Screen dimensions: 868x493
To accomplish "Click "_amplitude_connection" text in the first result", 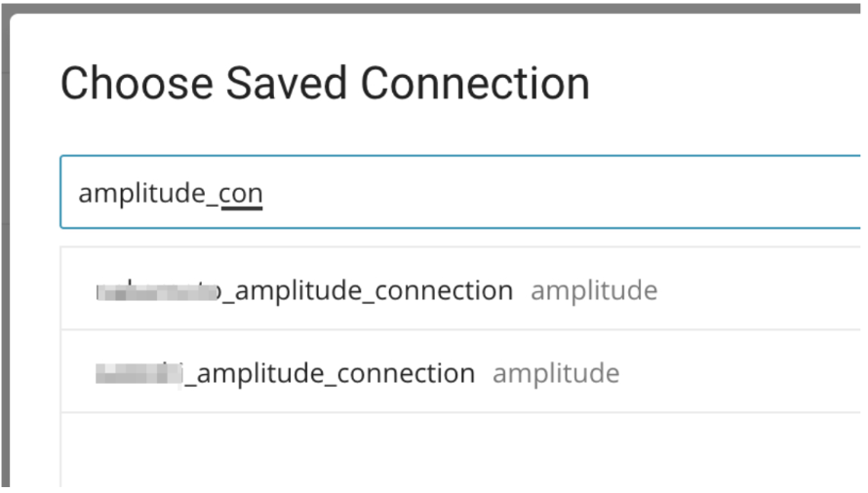I will click(x=369, y=290).
